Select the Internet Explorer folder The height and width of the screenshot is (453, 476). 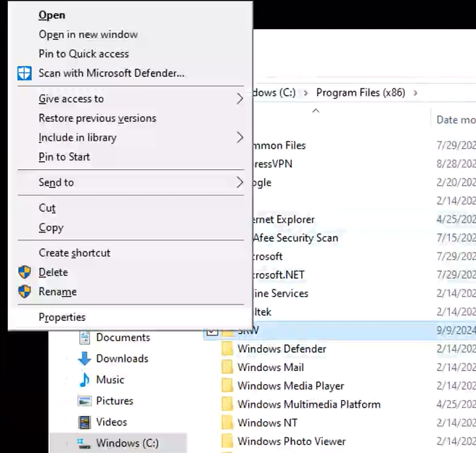point(284,219)
